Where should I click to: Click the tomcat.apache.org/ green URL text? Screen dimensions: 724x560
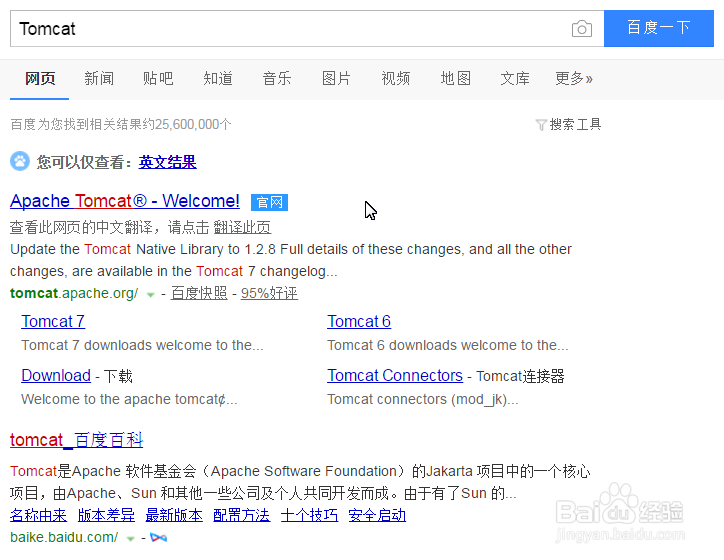(74, 293)
